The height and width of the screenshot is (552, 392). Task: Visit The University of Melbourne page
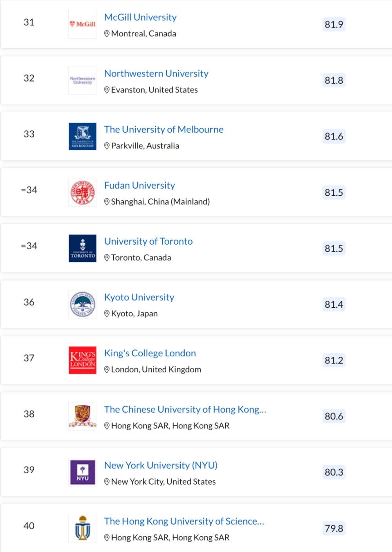click(x=164, y=129)
